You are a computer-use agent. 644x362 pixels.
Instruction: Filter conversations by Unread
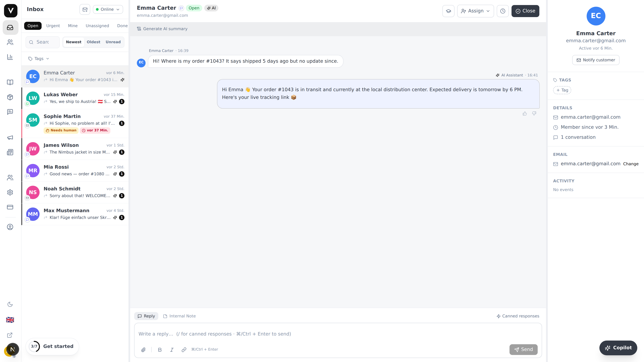[x=113, y=42]
